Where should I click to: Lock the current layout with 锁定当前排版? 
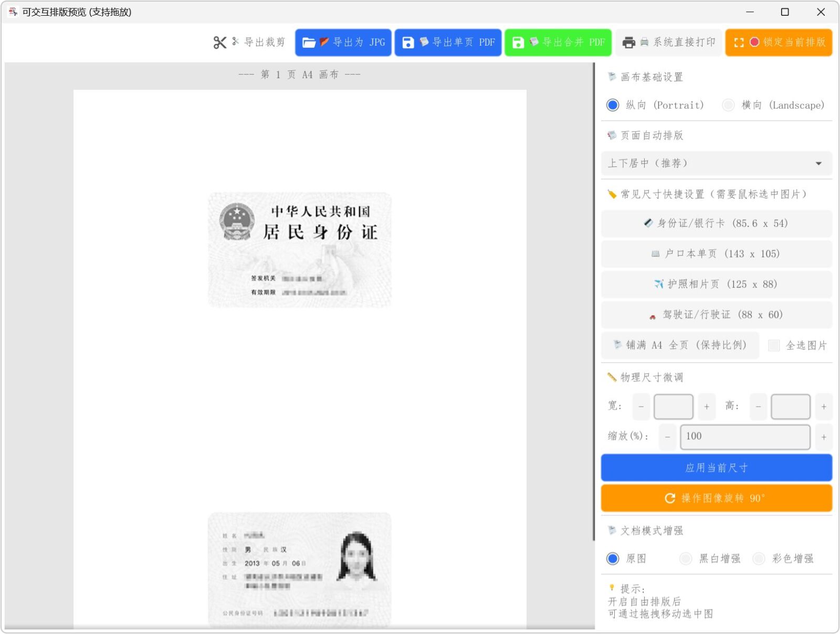[779, 43]
